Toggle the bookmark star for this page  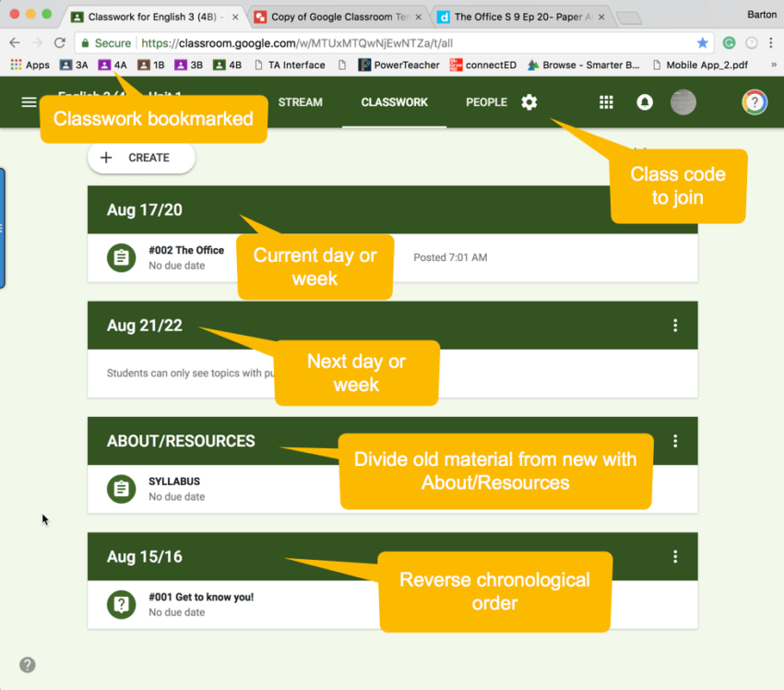click(x=703, y=43)
